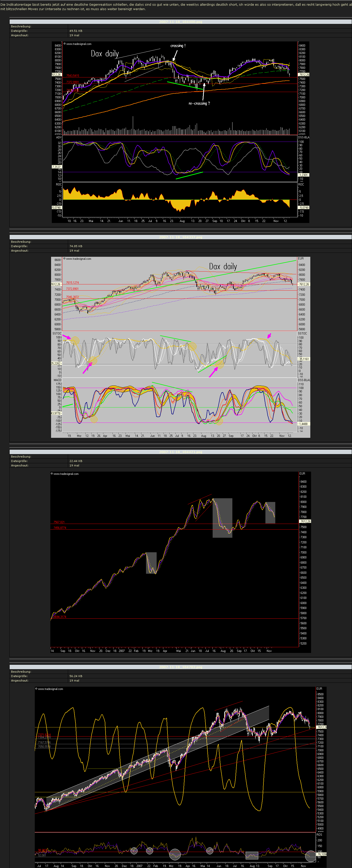This screenshot has width=352, height=868.
Task: Open the 2007-11-18_104337.png attachment title
Action: (181, 237)
